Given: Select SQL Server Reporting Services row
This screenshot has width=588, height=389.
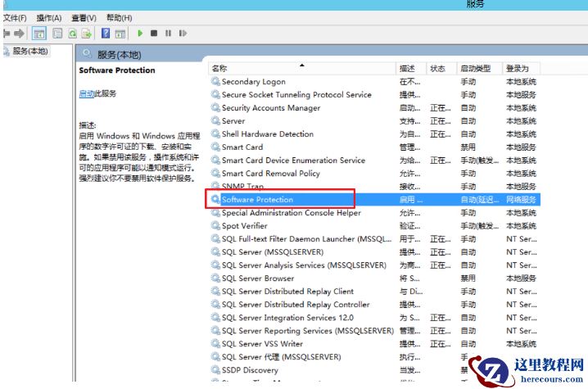Looking at the screenshot, I should (375, 331).
